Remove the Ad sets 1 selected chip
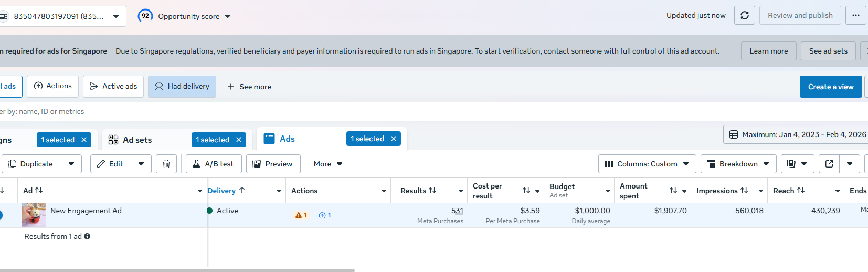 point(239,140)
